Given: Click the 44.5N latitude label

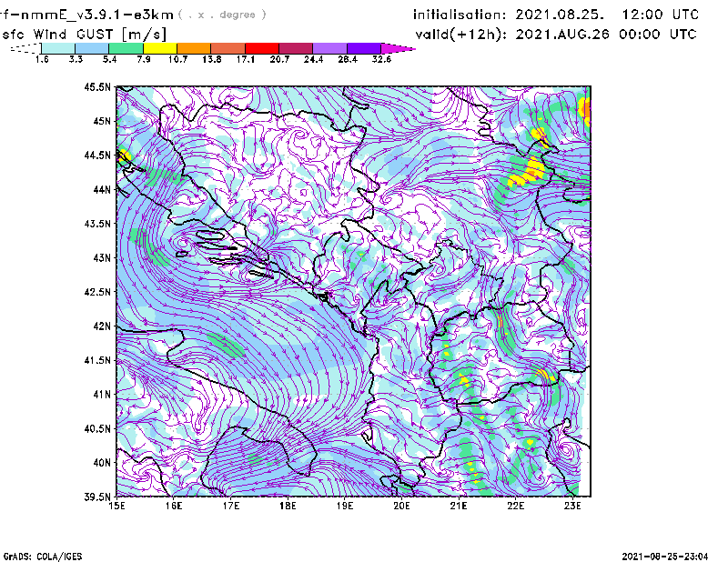Looking at the screenshot, I should coord(97,155).
